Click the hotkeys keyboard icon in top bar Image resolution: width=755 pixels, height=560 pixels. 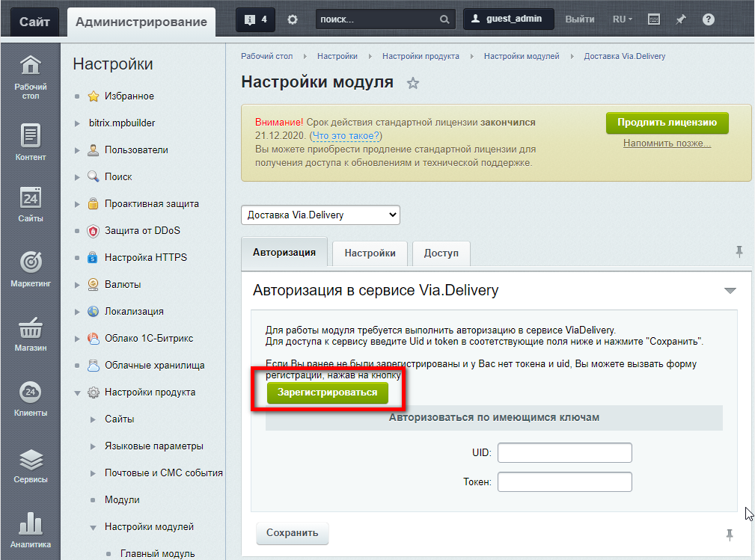(x=653, y=19)
